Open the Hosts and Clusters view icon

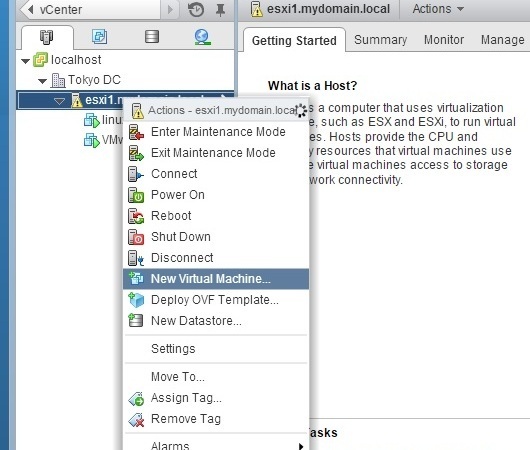click(46, 37)
